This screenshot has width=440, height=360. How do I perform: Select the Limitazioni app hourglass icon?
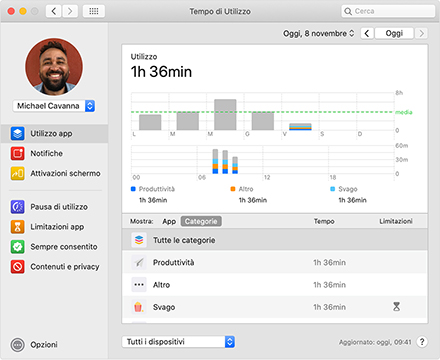17,227
